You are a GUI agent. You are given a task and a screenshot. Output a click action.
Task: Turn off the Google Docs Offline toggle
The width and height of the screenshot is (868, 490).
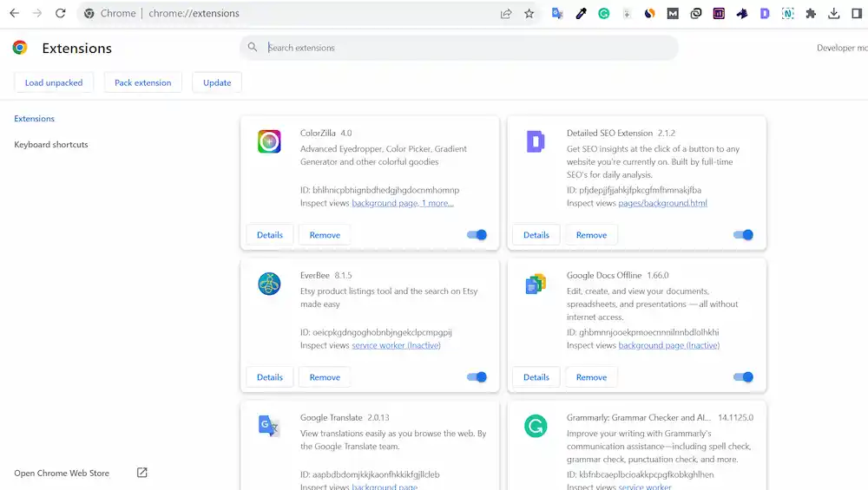pyautogui.click(x=743, y=377)
